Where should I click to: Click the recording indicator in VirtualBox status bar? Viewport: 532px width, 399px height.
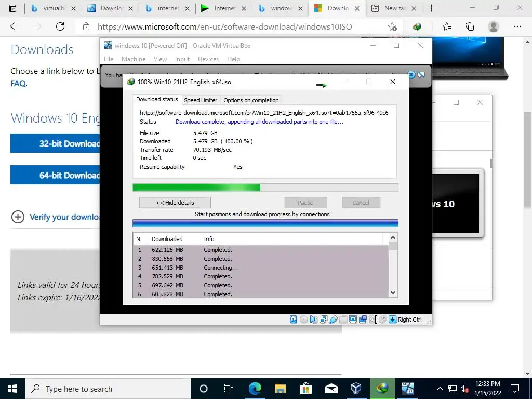point(363,320)
